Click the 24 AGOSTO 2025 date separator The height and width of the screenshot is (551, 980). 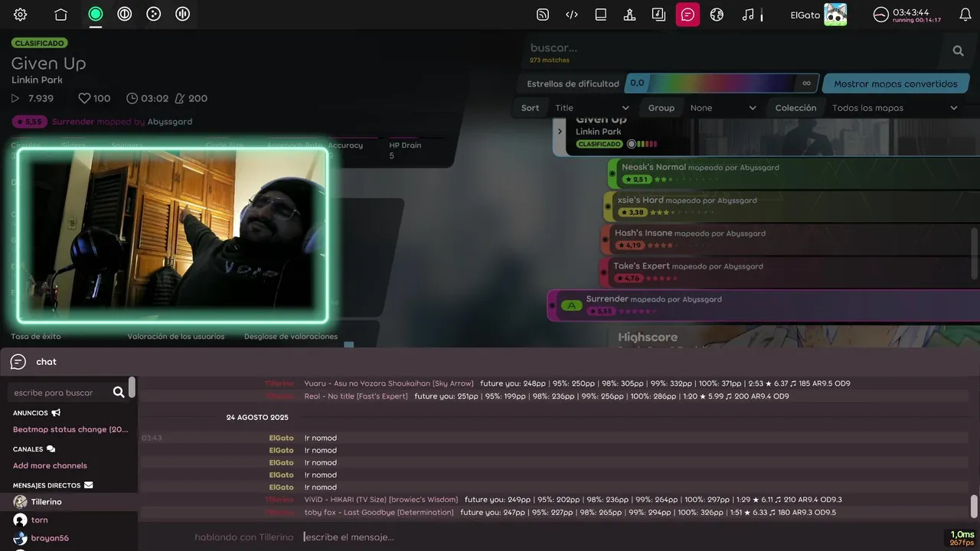coord(257,418)
